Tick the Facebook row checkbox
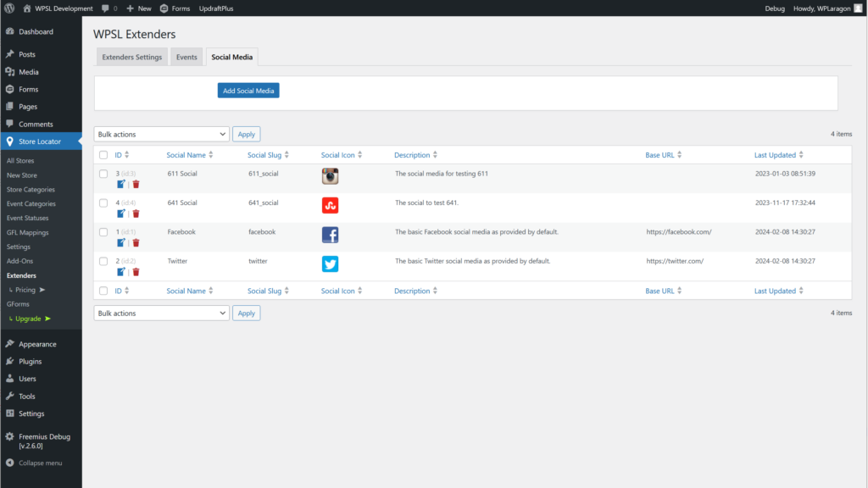Viewport: 868px width, 488px height. click(x=103, y=232)
